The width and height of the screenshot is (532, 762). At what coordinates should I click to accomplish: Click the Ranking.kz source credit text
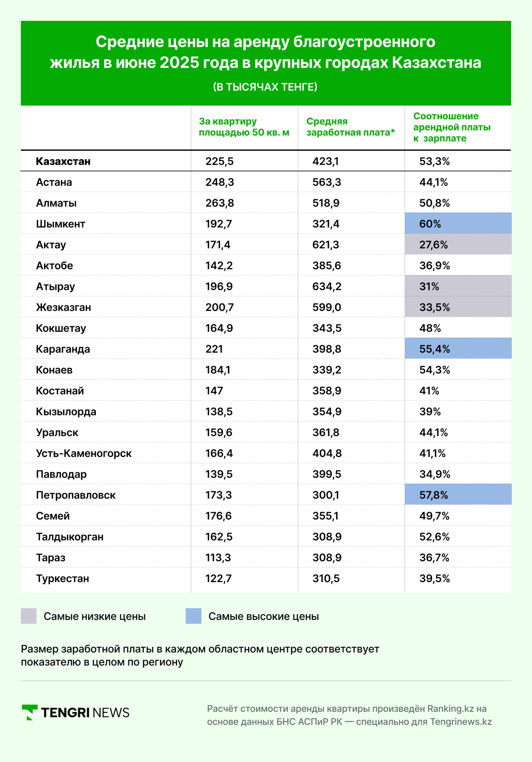(x=349, y=715)
